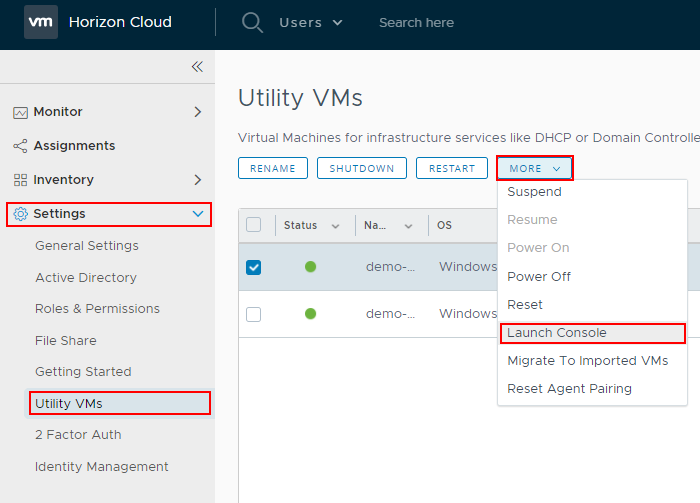Collapse the sidebar with double-chevron icon

click(197, 67)
